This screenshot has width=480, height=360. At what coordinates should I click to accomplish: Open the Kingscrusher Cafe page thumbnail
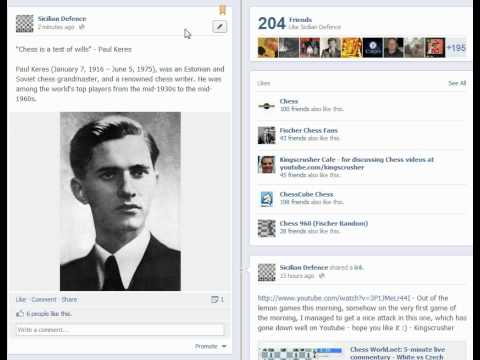[x=266, y=164]
